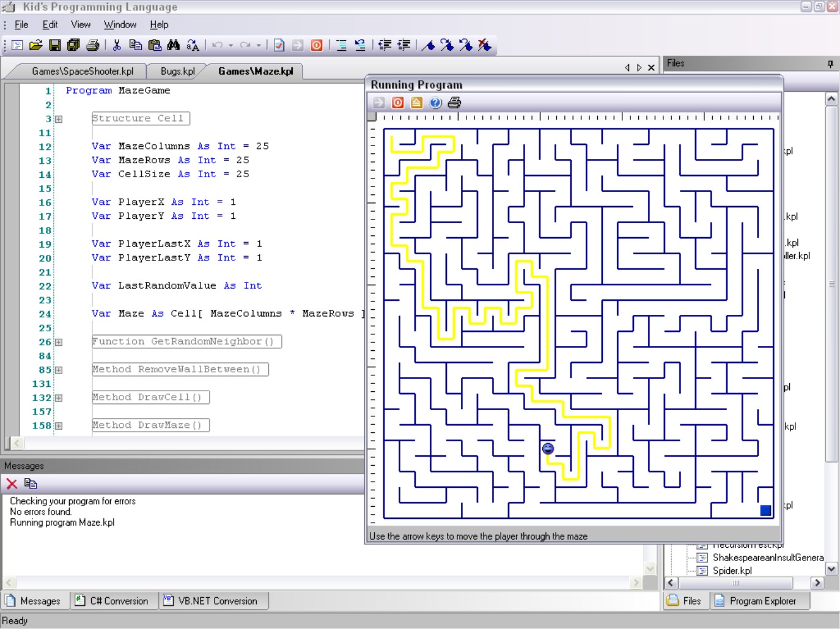Viewport: 840px width, 629px height.
Task: Clear all bookmarks with red-X flag icon
Action: pyautogui.click(x=485, y=45)
